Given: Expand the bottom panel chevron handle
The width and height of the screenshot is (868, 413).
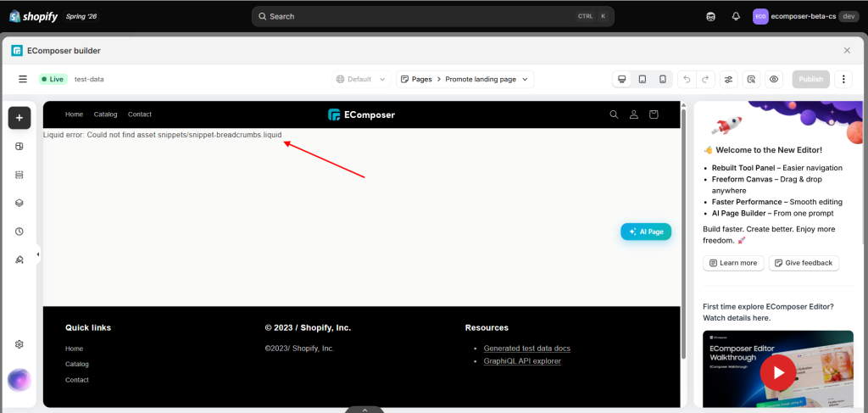Looking at the screenshot, I should [364, 410].
